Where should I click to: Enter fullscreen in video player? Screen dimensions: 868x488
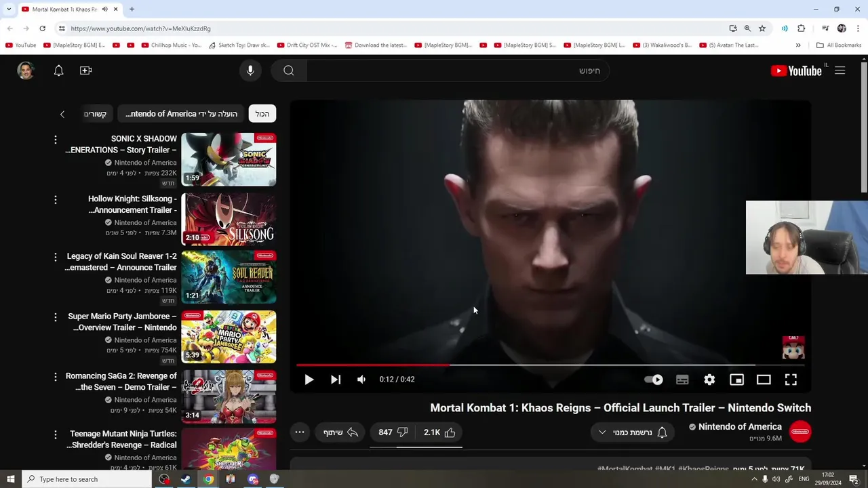click(791, 380)
